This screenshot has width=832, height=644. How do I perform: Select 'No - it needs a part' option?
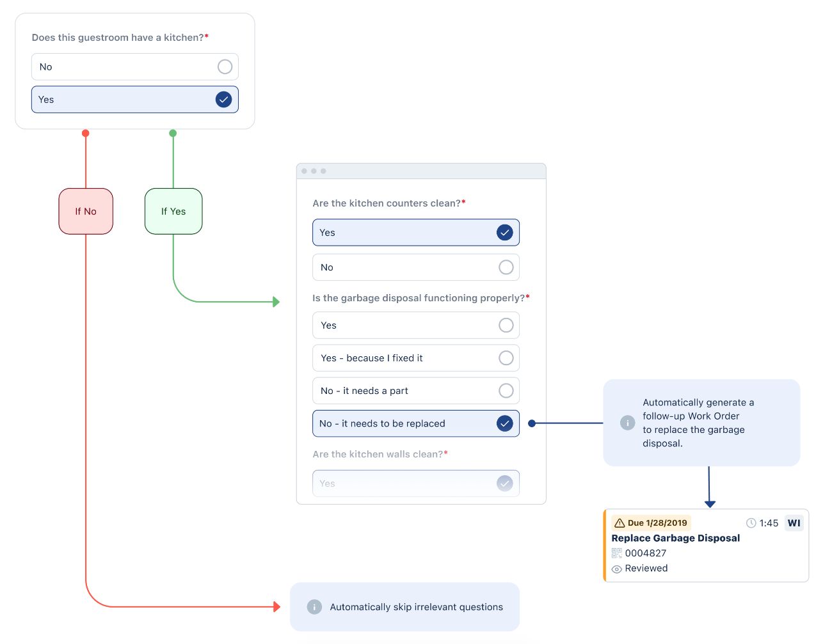coord(415,391)
